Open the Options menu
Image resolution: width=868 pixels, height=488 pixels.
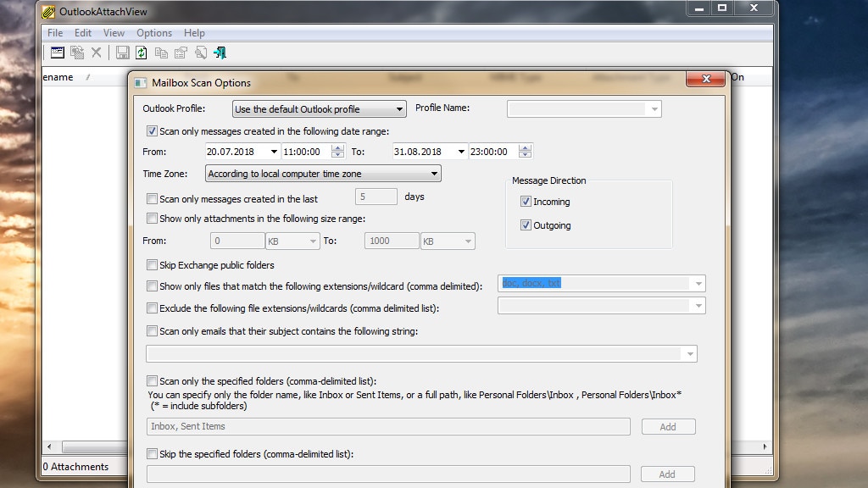(x=154, y=33)
